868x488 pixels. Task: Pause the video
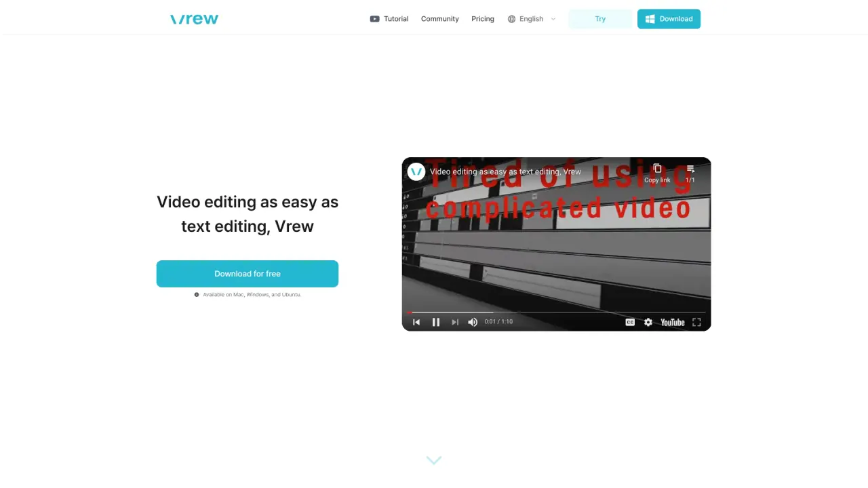[436, 323]
